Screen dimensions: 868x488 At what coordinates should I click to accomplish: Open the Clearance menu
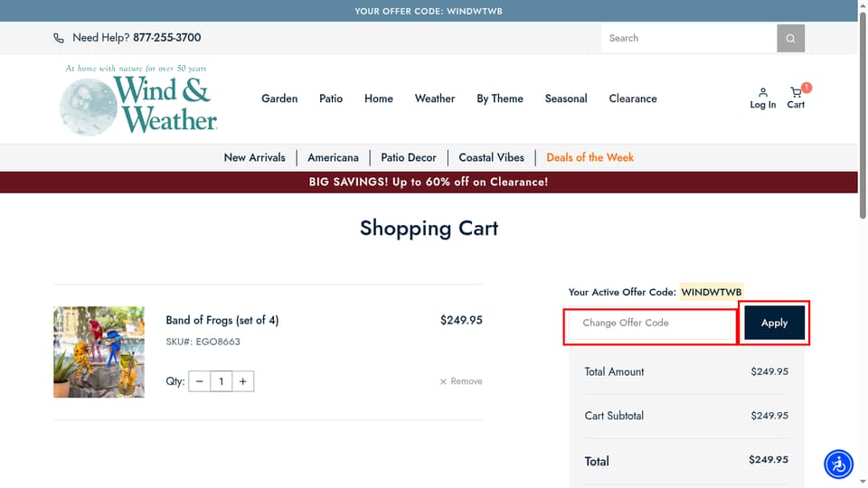[633, 99]
